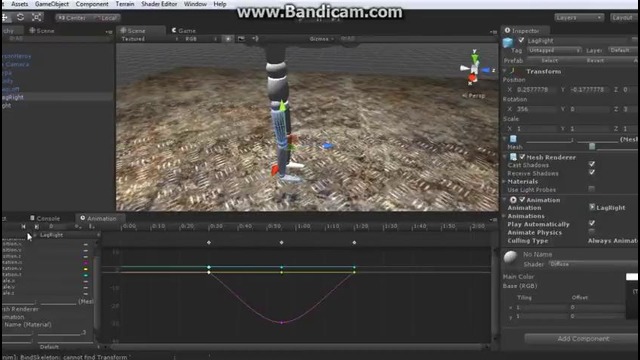
Task: Toggle Persp projection label
Action: coord(474,96)
